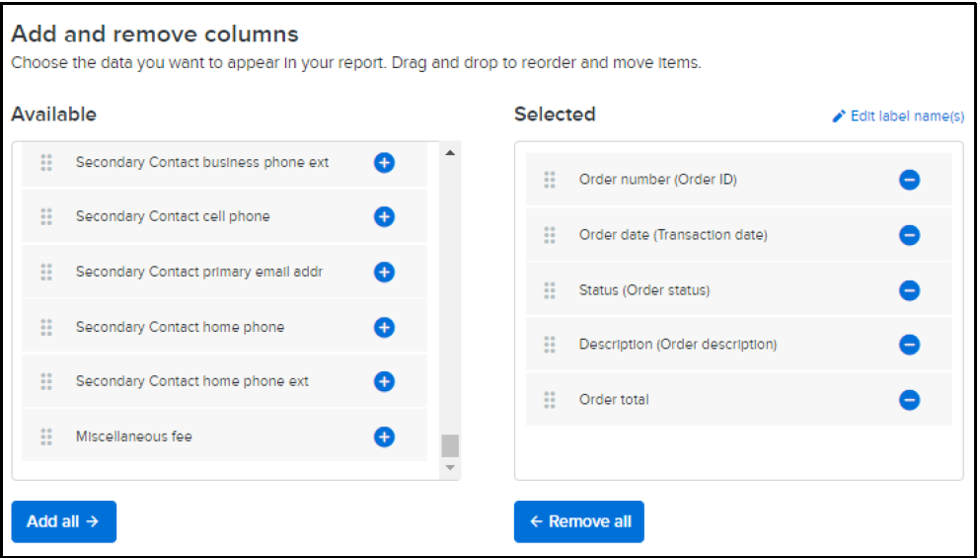Select the Secondary Contact cell phone row
This screenshot has height=558, width=980.
click(224, 216)
